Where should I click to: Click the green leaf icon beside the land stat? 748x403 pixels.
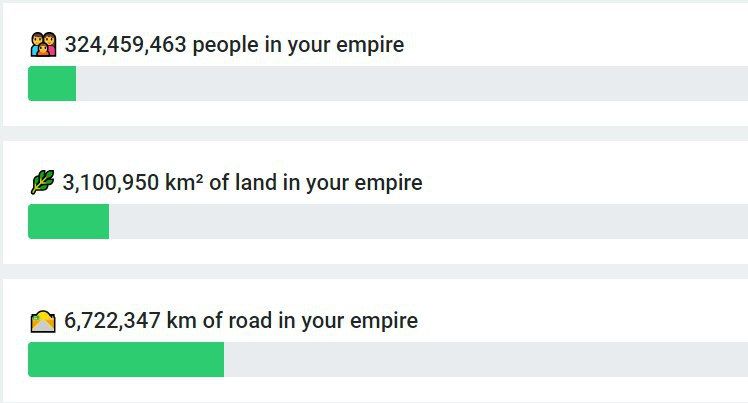coord(43,182)
